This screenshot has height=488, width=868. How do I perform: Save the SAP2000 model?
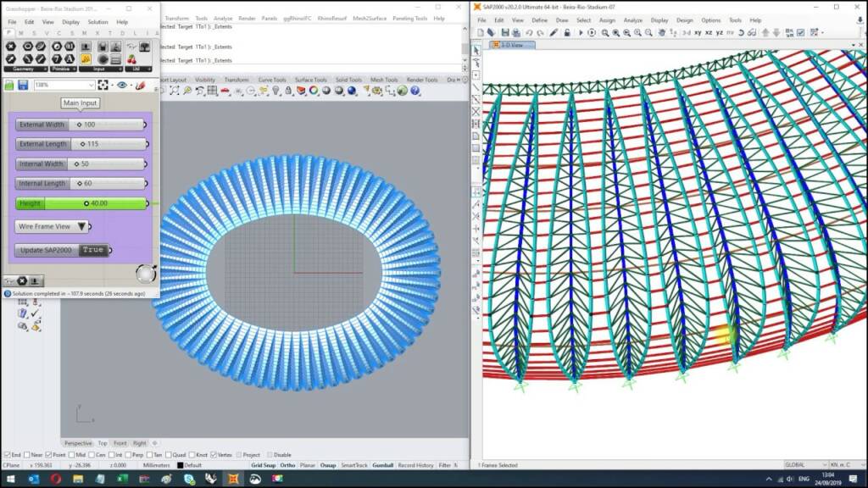(505, 33)
